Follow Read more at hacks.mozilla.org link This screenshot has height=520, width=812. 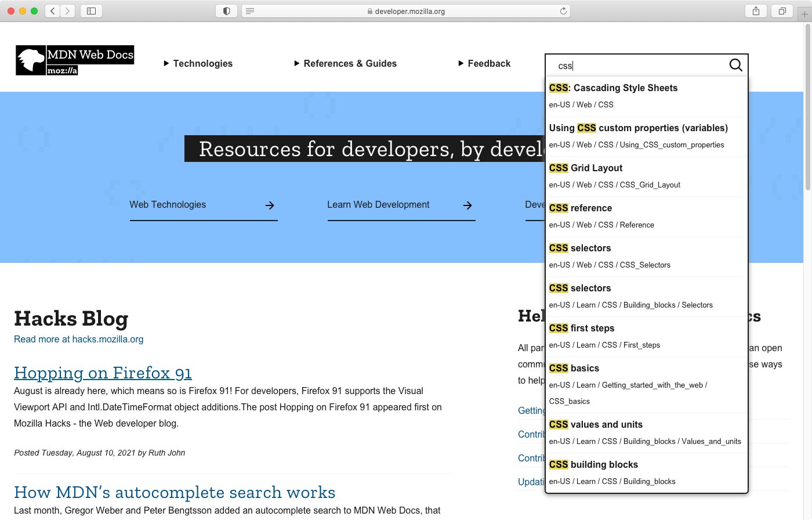[x=78, y=340]
